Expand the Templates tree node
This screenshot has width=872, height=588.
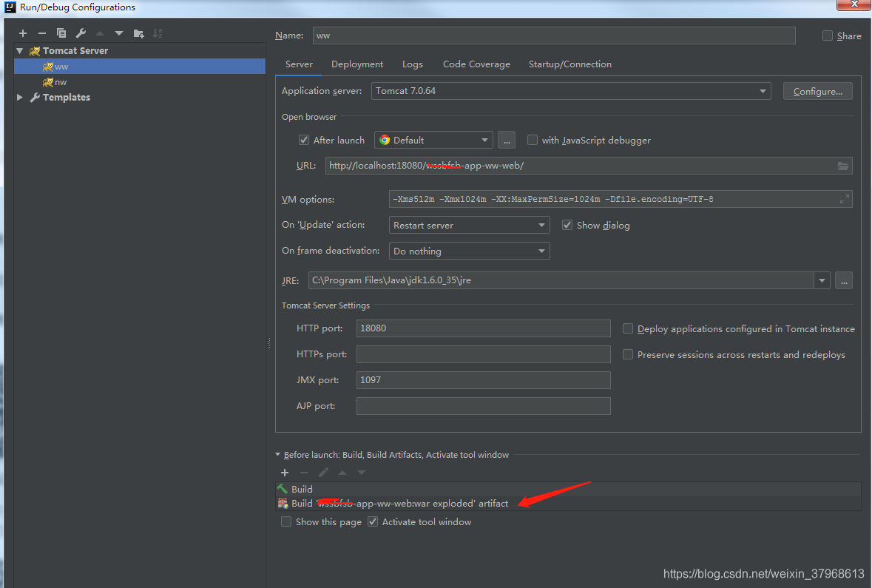click(x=18, y=97)
